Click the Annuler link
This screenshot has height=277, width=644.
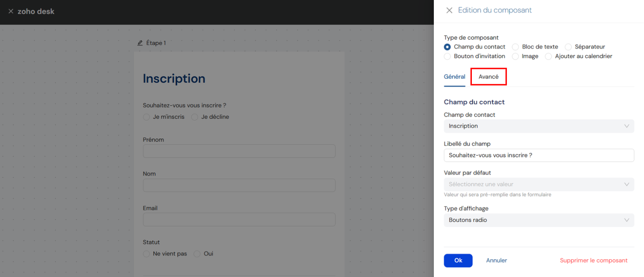pos(497,260)
